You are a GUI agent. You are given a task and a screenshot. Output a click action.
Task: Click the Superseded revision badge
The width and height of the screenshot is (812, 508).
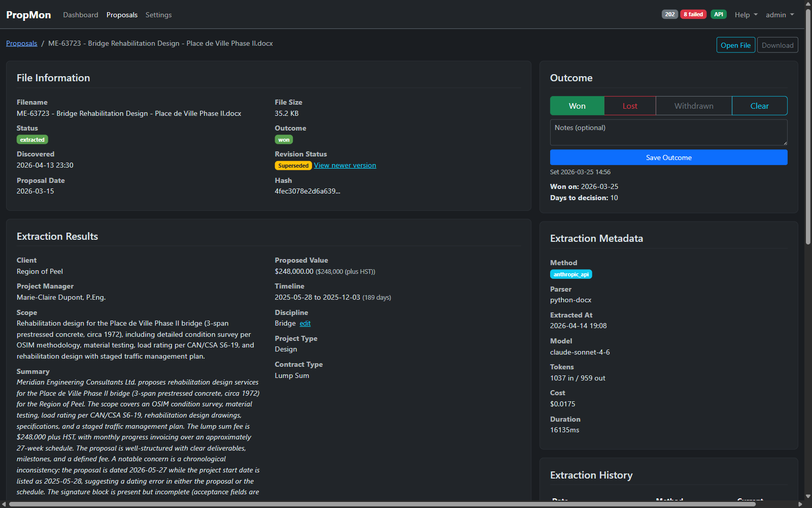tap(293, 165)
